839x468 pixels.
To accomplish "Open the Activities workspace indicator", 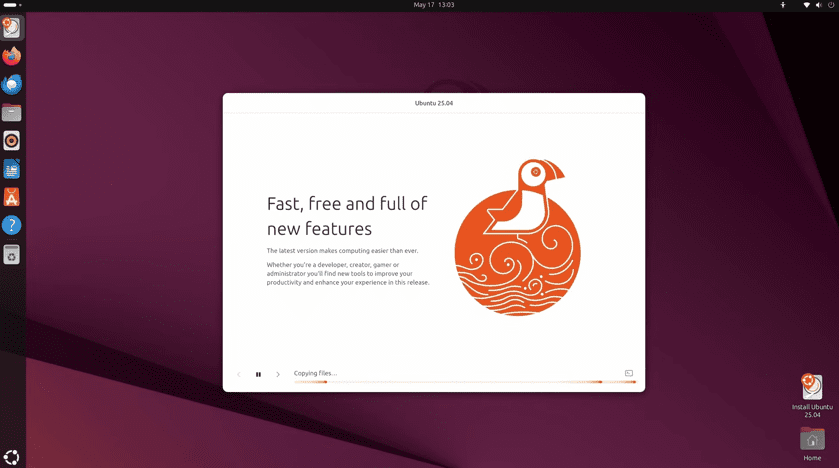I will point(12,5).
